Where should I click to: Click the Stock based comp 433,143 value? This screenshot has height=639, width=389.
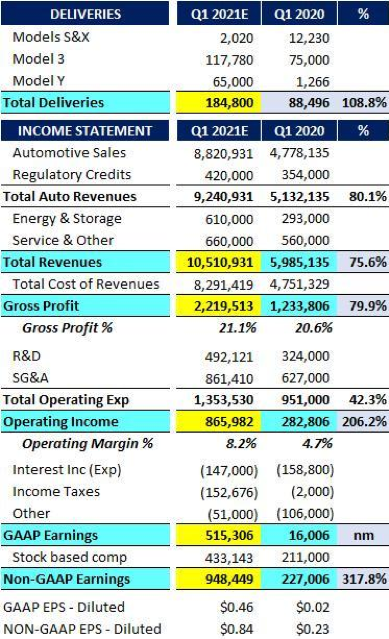tap(229, 558)
